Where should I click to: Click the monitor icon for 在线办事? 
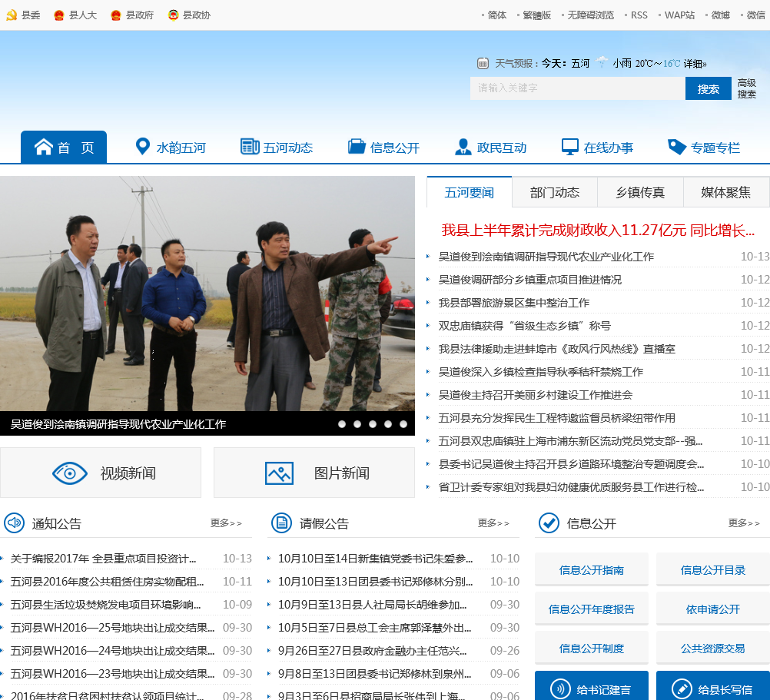click(x=569, y=147)
